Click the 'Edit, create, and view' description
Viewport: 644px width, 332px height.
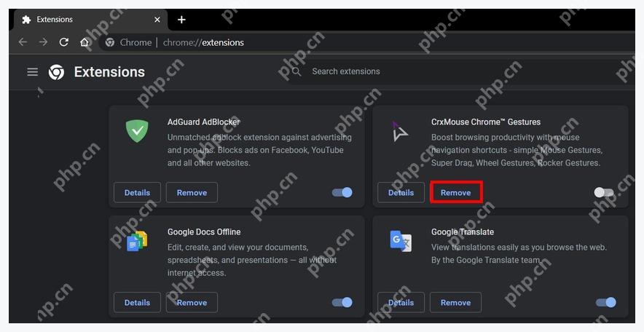point(252,260)
